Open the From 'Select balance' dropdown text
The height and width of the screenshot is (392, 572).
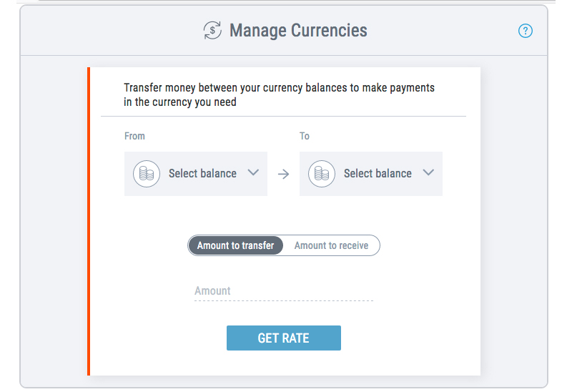coord(202,173)
